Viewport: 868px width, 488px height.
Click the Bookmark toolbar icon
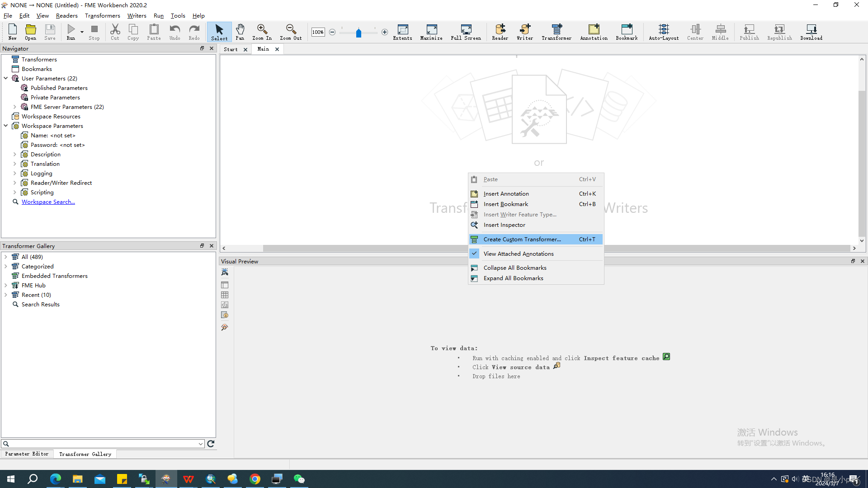point(626,32)
